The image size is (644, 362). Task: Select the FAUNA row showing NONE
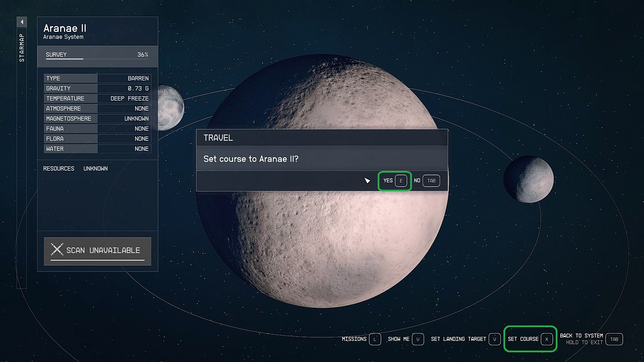(97, 129)
